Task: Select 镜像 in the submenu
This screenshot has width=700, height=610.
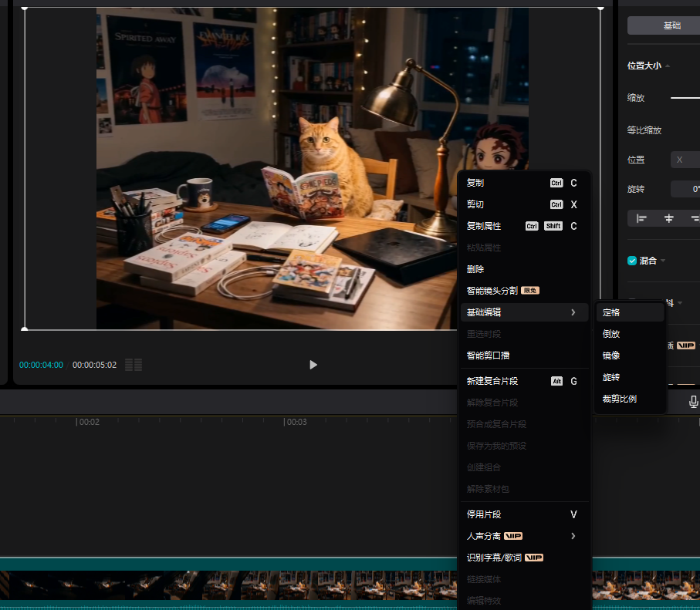Action: pos(611,356)
